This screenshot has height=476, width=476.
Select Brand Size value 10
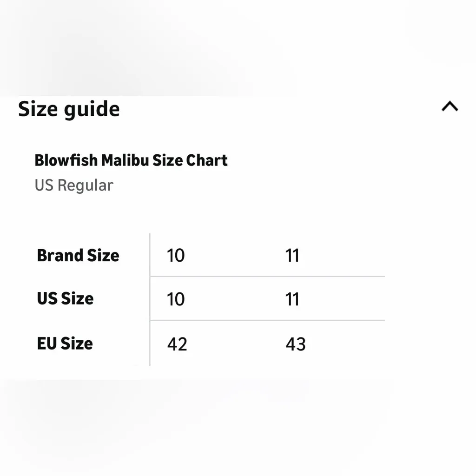tap(176, 256)
